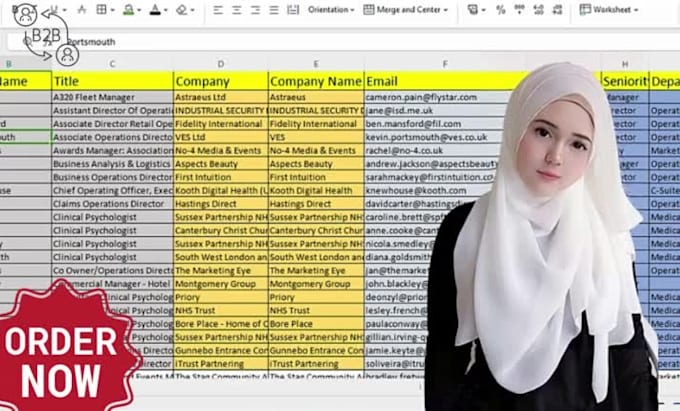Select Business Analysis & Logistics cell
Image resolution: width=680 pixels, height=411 pixels.
[112, 164]
